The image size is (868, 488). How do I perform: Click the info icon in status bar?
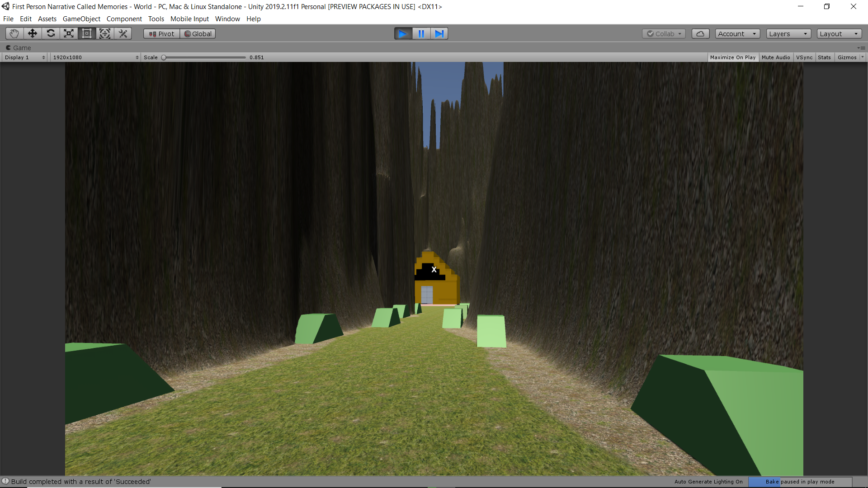click(x=5, y=481)
